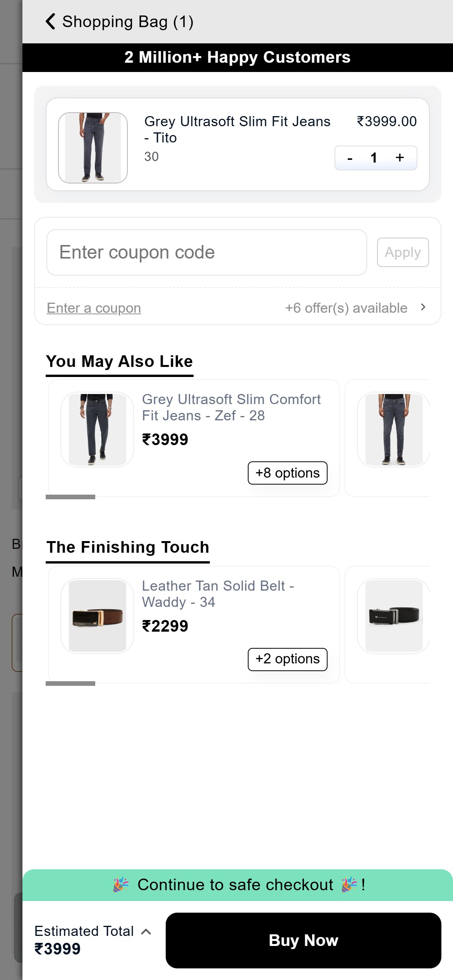Screen dimensions: 453x980
Task: Expand Estimated Total breakdown chevron
Action: [146, 932]
